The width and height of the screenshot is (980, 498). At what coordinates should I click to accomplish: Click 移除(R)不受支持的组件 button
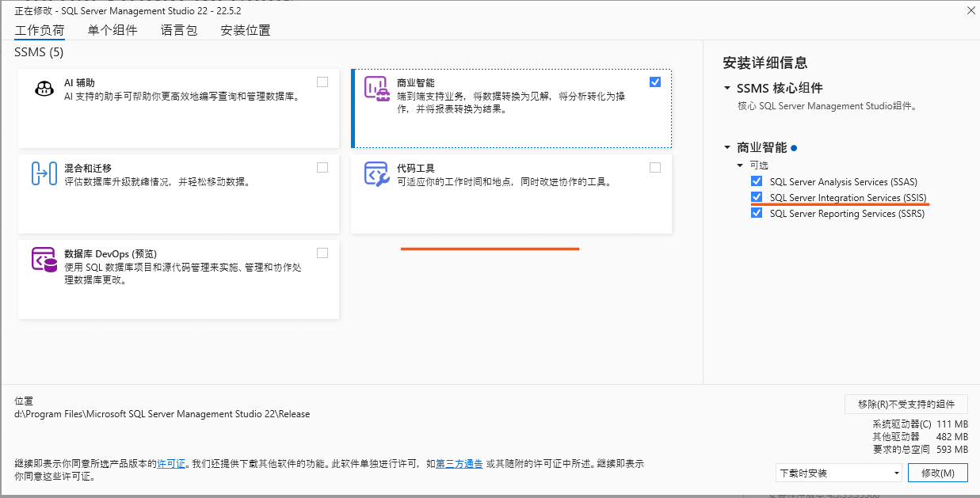tap(906, 404)
